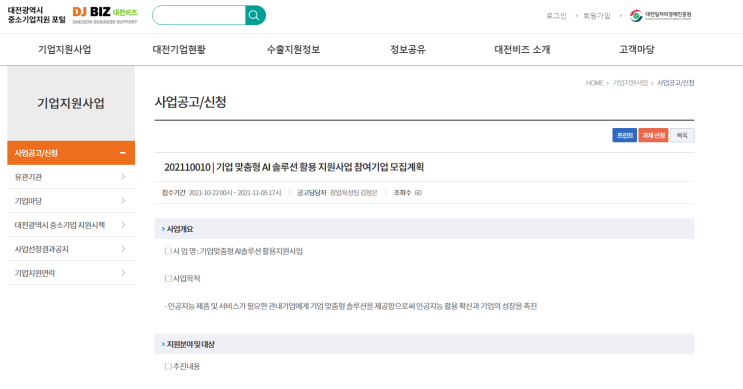Open the 대전비즈 소개 main menu
743x389 pixels.
tap(522, 49)
